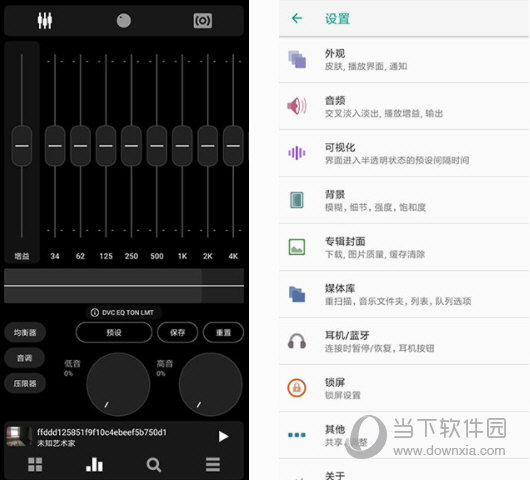The width and height of the screenshot is (530, 480).
Task: Open the 可视化 settings entry
Action: 404,153
